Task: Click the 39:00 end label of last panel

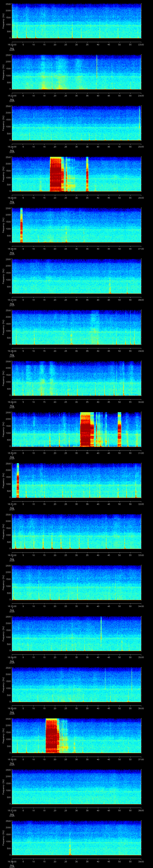Action: [x=141, y=861]
